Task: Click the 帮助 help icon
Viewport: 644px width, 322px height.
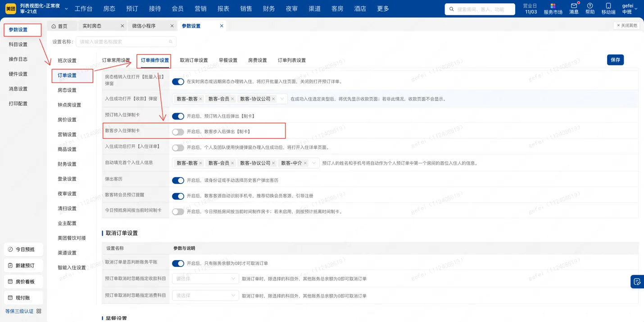Action: [591, 9]
